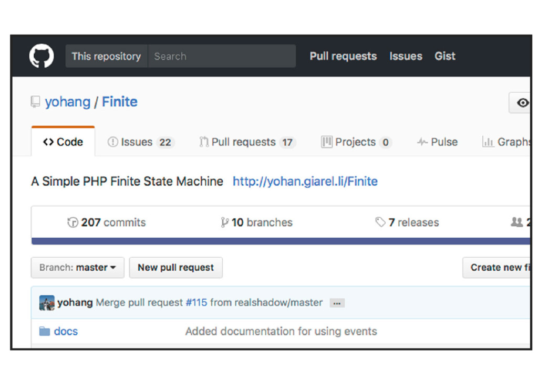The height and width of the screenshot is (392, 538).
Task: Open the 7 releases page
Action: pos(407,223)
